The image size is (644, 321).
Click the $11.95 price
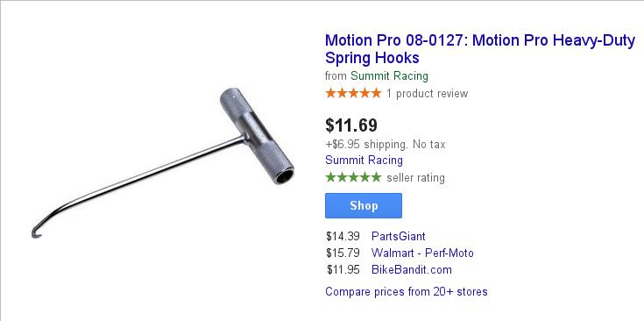pos(343,269)
